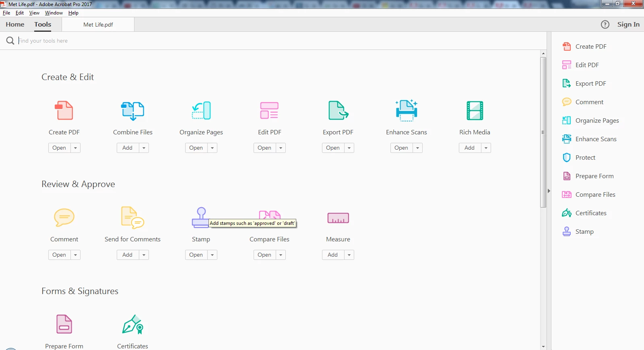Expand the dropdown arrow beside Combine Files Add
The height and width of the screenshot is (350, 644).
click(x=144, y=148)
